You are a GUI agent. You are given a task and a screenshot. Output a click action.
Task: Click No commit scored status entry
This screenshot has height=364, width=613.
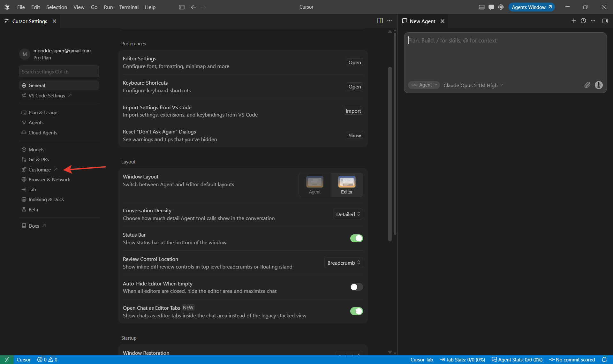[572, 360]
